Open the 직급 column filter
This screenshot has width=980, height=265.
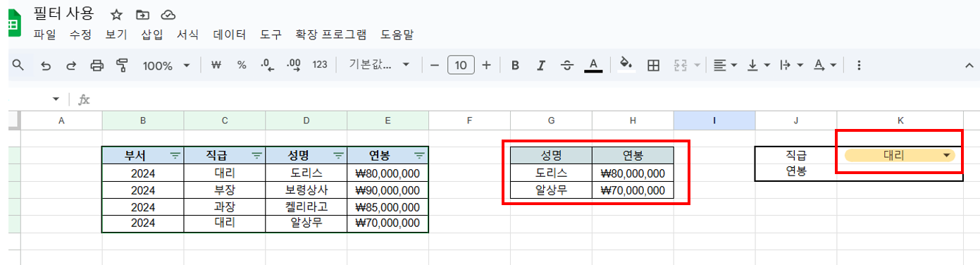pos(256,155)
